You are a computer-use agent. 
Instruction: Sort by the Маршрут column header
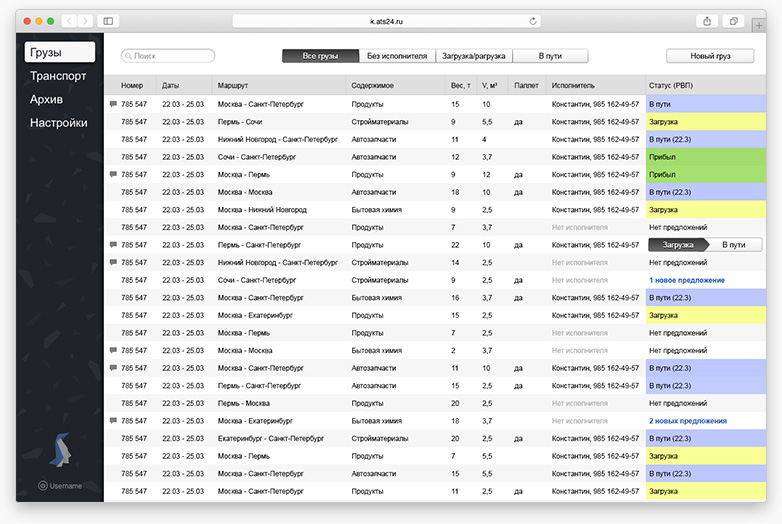click(232, 85)
